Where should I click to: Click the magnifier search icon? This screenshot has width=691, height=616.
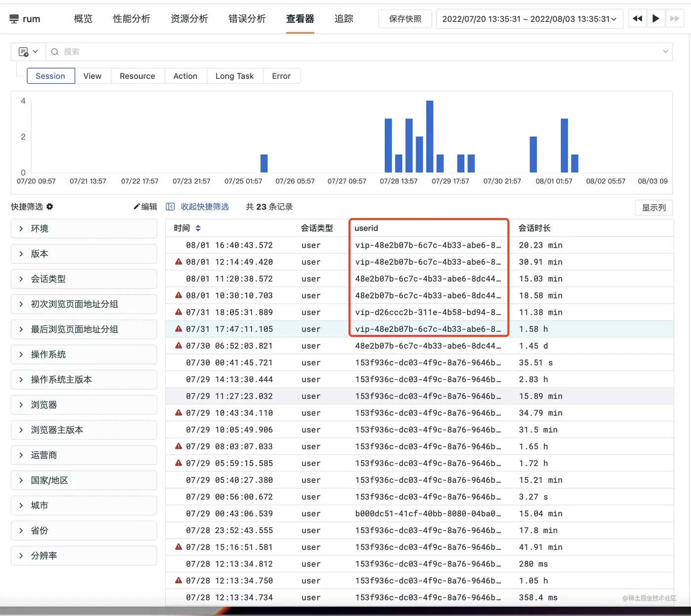[55, 51]
